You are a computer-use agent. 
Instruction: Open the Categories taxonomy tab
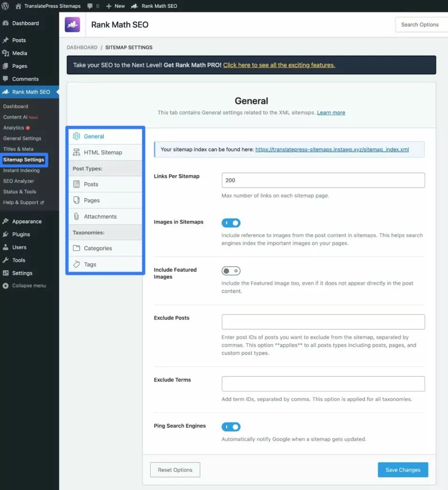tap(106, 248)
